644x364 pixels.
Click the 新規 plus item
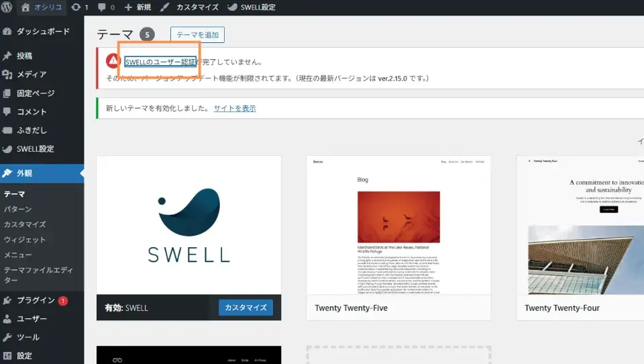[138, 7]
